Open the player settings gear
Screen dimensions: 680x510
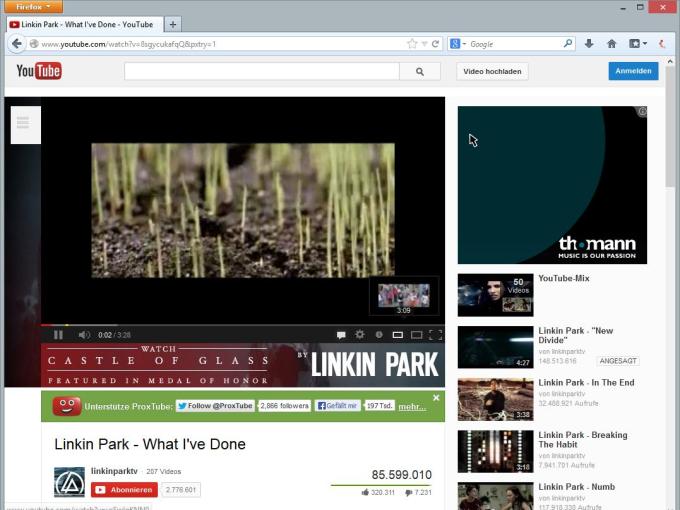point(360,334)
